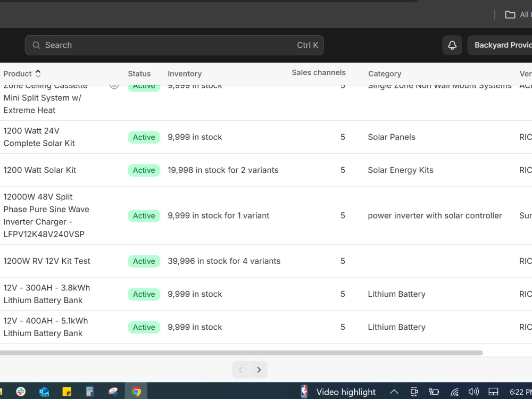Open the NBA Video highlight widget
532x399 pixels.
(338, 392)
